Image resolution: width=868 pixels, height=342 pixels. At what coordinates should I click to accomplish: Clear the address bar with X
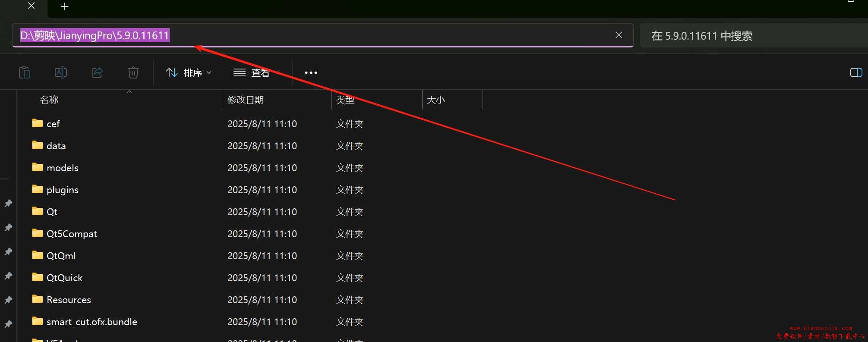(619, 35)
